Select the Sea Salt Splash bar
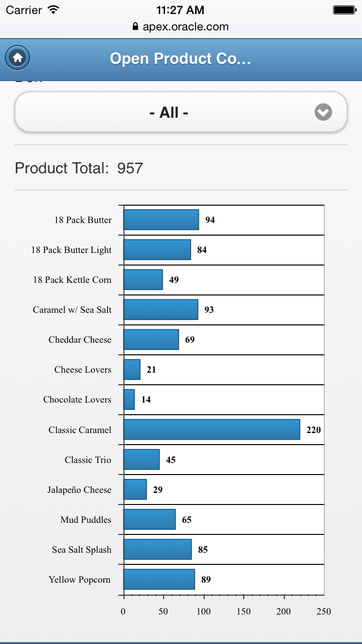The image size is (362, 644). click(x=158, y=549)
